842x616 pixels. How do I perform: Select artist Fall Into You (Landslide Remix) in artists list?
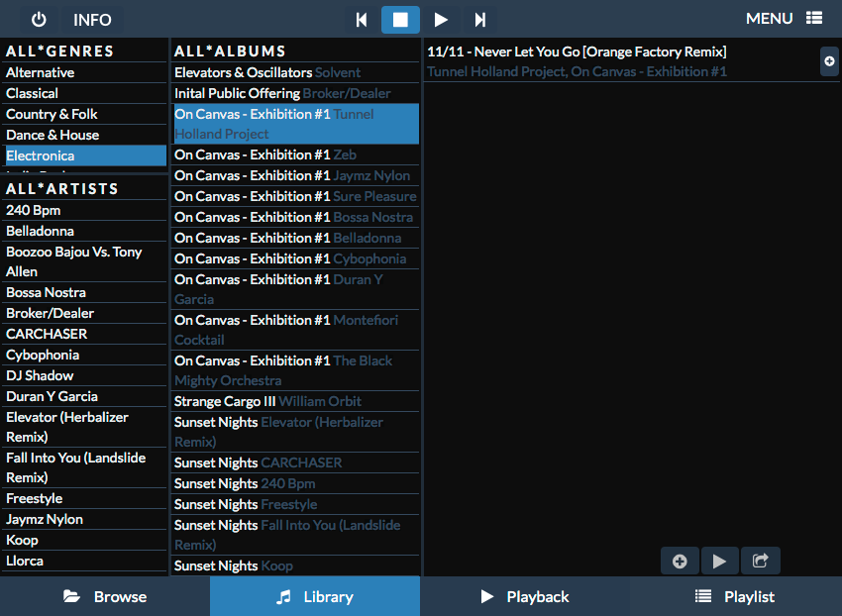[x=85, y=467]
